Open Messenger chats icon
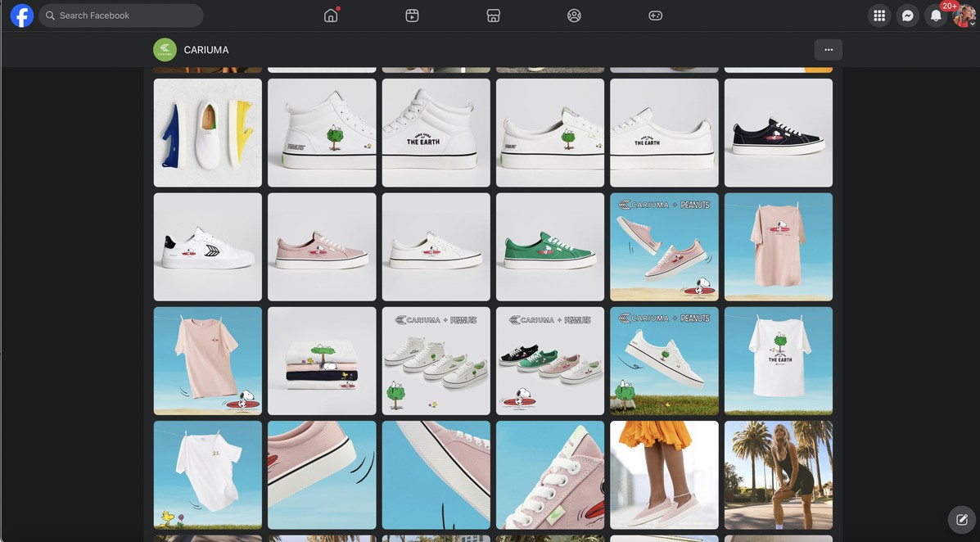Image resolution: width=980 pixels, height=542 pixels. pyautogui.click(x=907, y=16)
